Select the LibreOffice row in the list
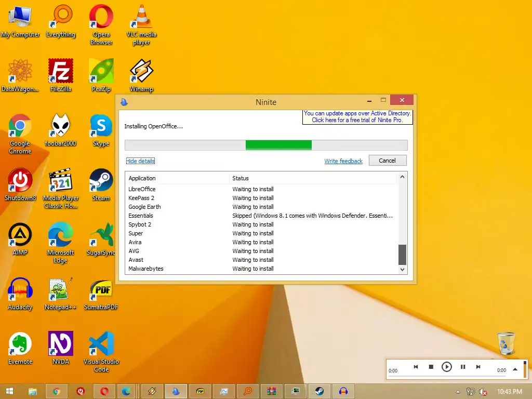Viewport: 532px width, 399px height. [261, 189]
